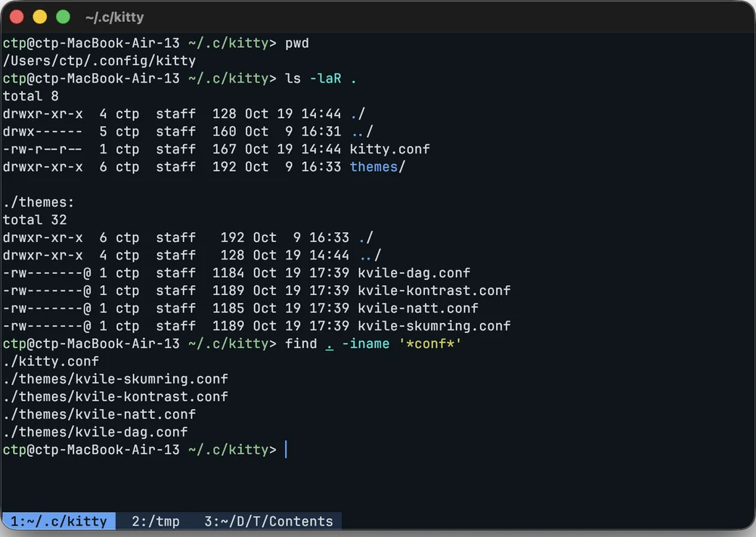
Task: Click the yellow '*conf*' pattern argument
Action: (430, 343)
